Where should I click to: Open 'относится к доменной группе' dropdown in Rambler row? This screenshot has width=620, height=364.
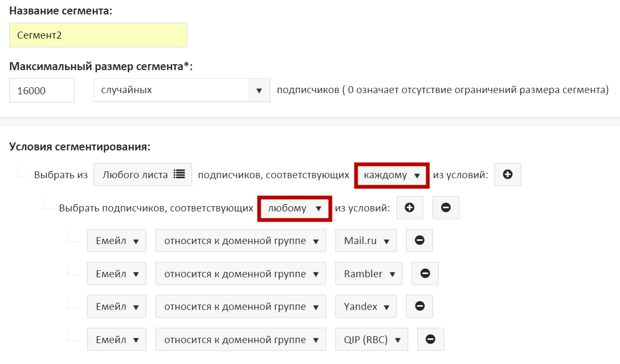tap(240, 274)
